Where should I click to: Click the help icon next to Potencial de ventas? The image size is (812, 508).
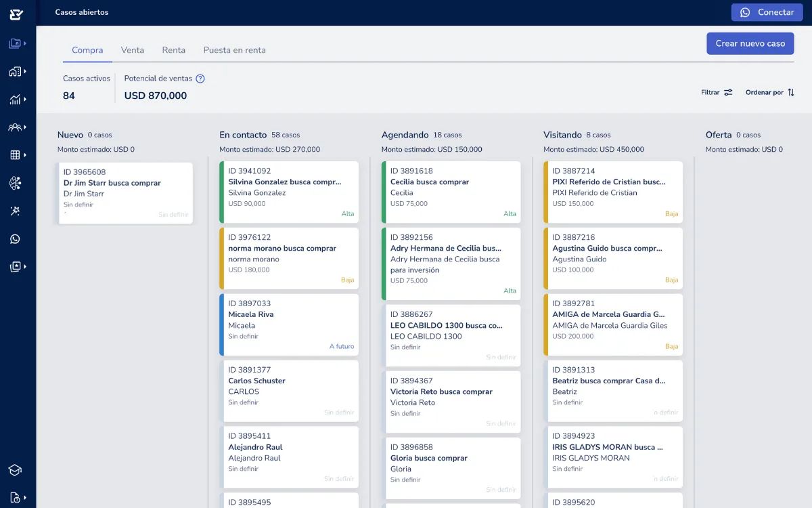[200, 79]
